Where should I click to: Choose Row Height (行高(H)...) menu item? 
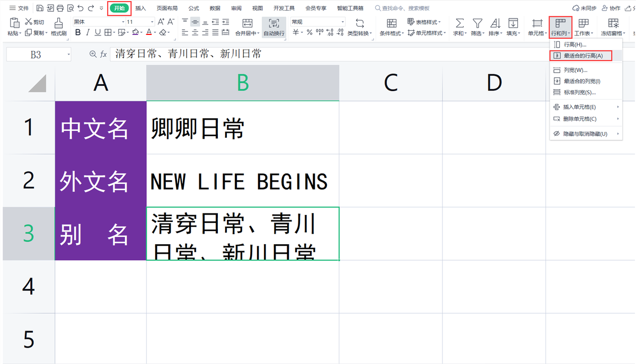point(586,45)
